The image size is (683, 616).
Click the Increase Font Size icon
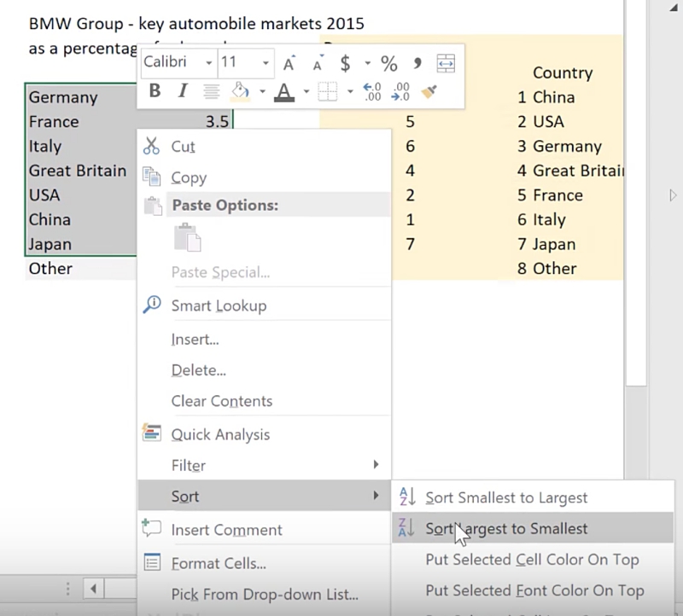click(x=289, y=63)
